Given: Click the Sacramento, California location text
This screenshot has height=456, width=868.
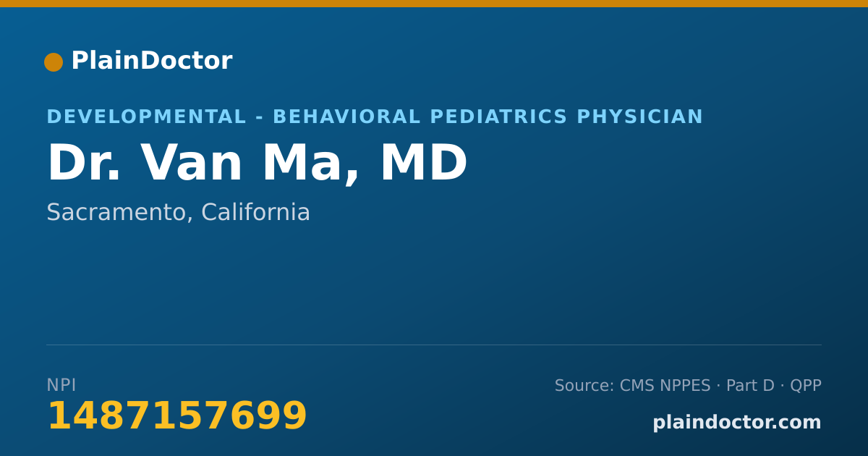Looking at the screenshot, I should pyautogui.click(x=179, y=213).
